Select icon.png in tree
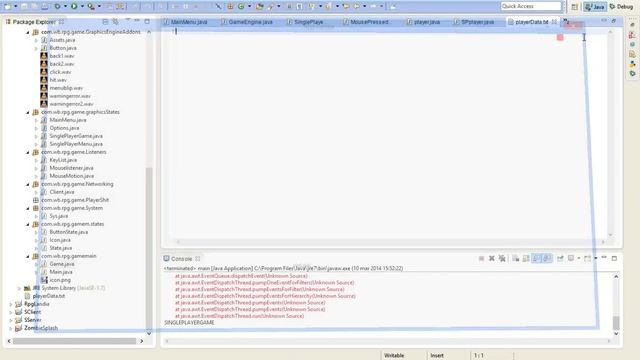 click(60, 280)
